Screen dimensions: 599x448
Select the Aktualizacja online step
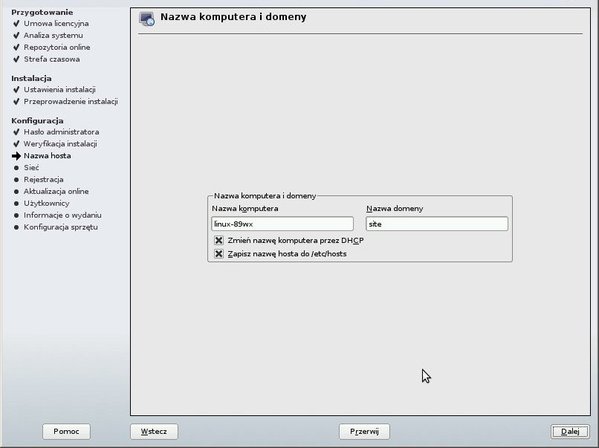56,191
